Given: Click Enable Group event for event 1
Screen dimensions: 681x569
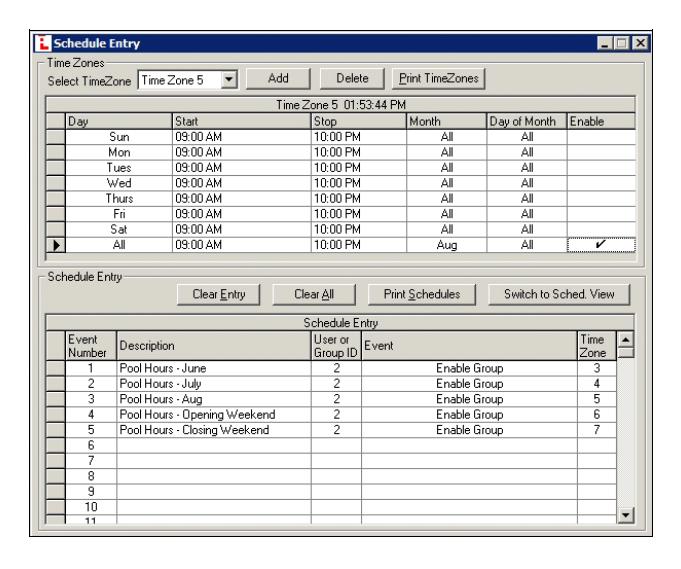Looking at the screenshot, I should pos(469,368).
